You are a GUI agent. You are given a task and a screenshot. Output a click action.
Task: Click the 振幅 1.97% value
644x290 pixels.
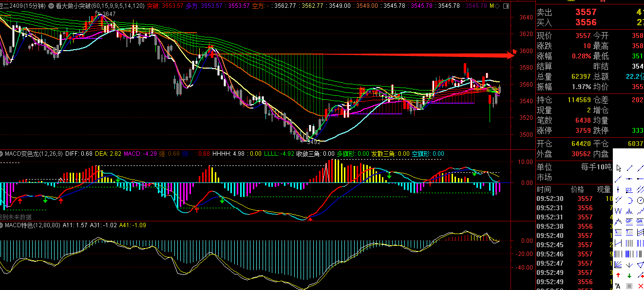581,87
